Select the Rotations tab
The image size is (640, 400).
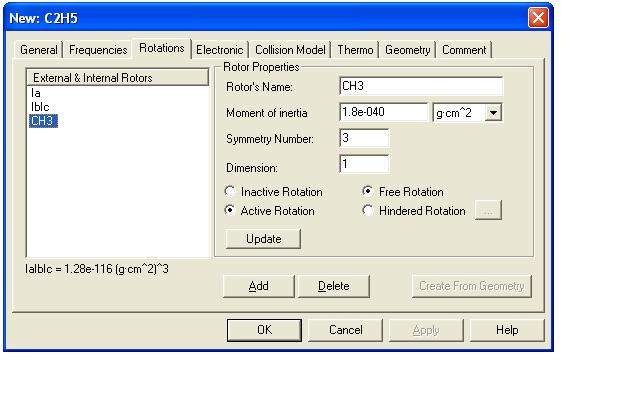click(x=162, y=48)
